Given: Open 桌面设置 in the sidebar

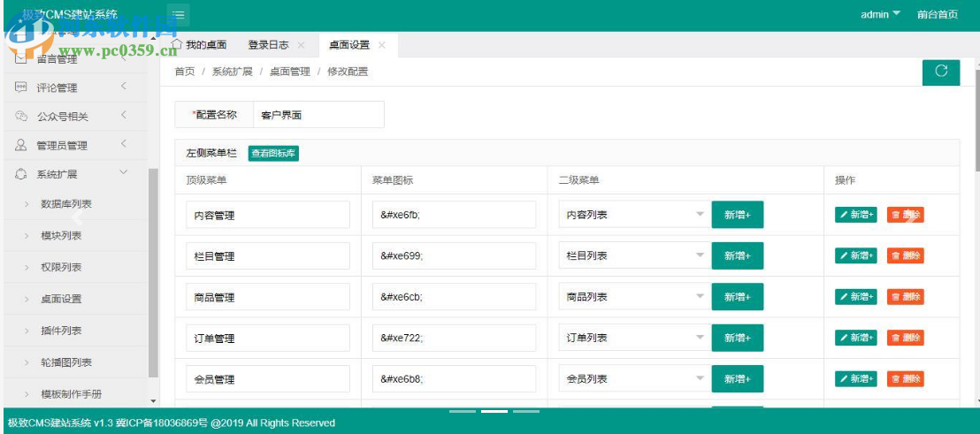Looking at the screenshot, I should 76,299.
